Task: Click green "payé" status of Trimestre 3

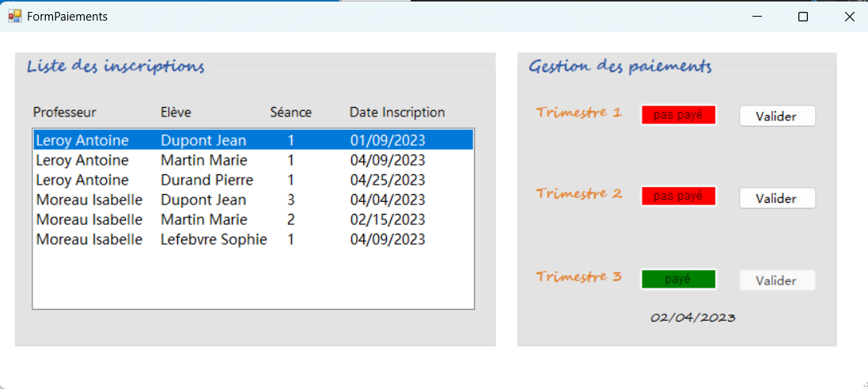Action: (x=678, y=280)
